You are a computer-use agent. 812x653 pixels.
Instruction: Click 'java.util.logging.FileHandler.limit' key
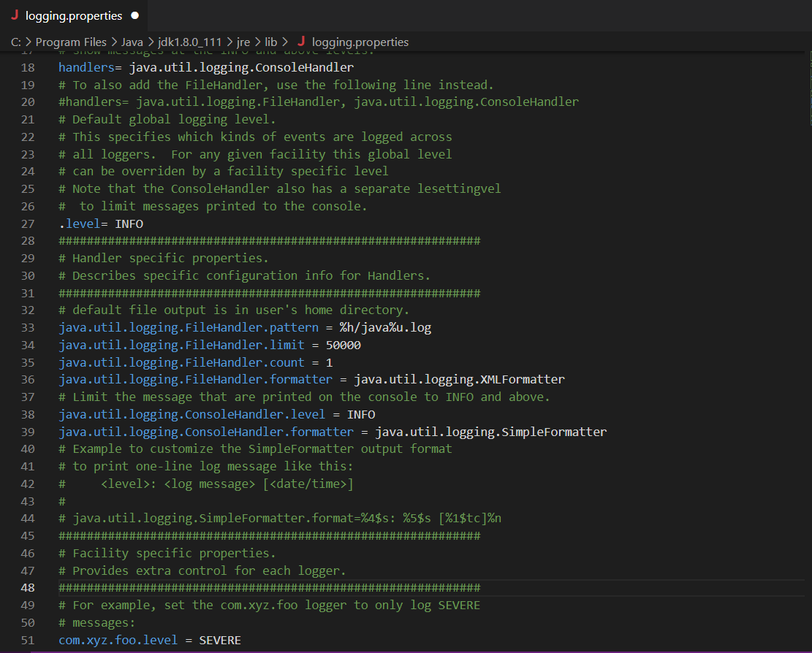182,345
